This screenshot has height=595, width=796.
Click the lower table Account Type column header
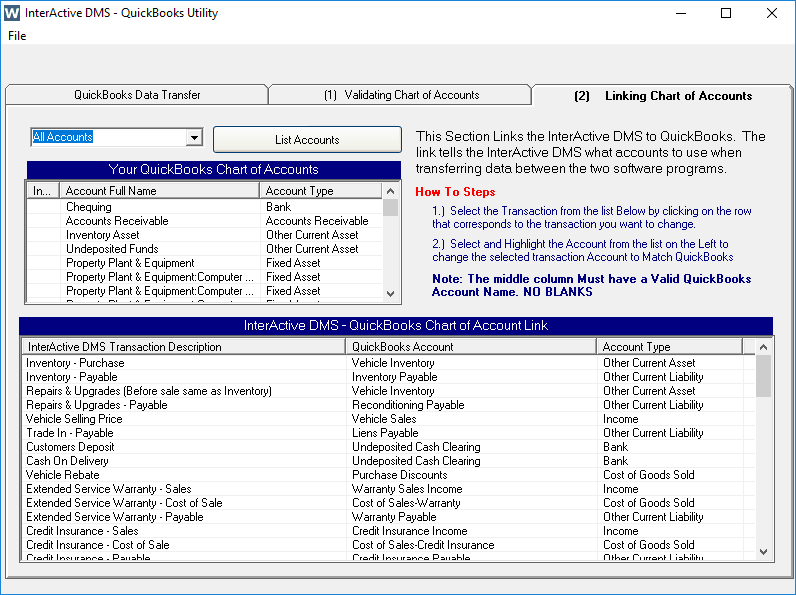click(670, 347)
